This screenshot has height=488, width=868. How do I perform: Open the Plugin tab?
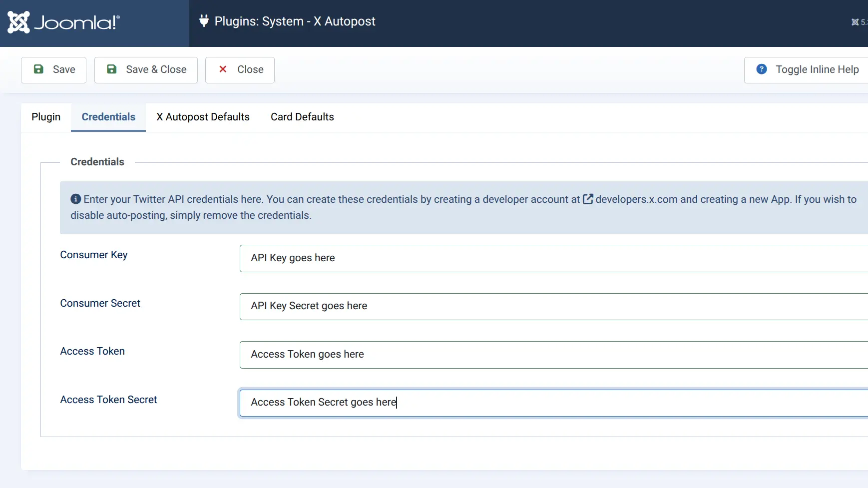coord(46,117)
